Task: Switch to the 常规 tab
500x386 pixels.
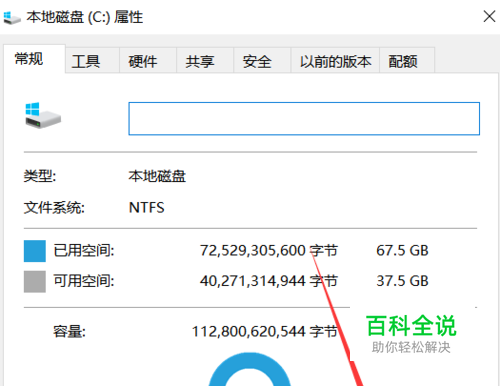Action: coord(34,59)
